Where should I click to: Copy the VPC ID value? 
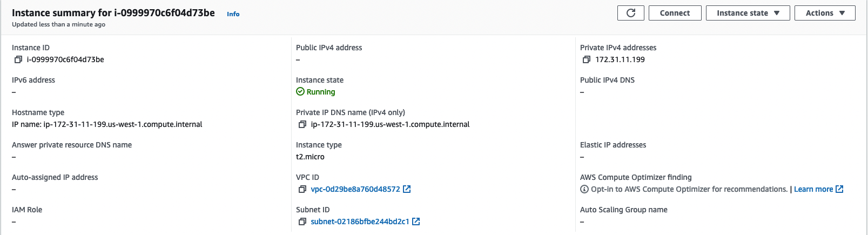[x=302, y=189]
